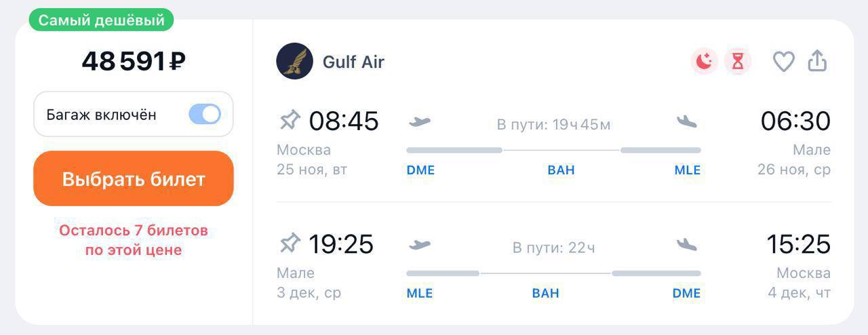
Task: Click the 48 591 ₽ price
Action: click(134, 62)
